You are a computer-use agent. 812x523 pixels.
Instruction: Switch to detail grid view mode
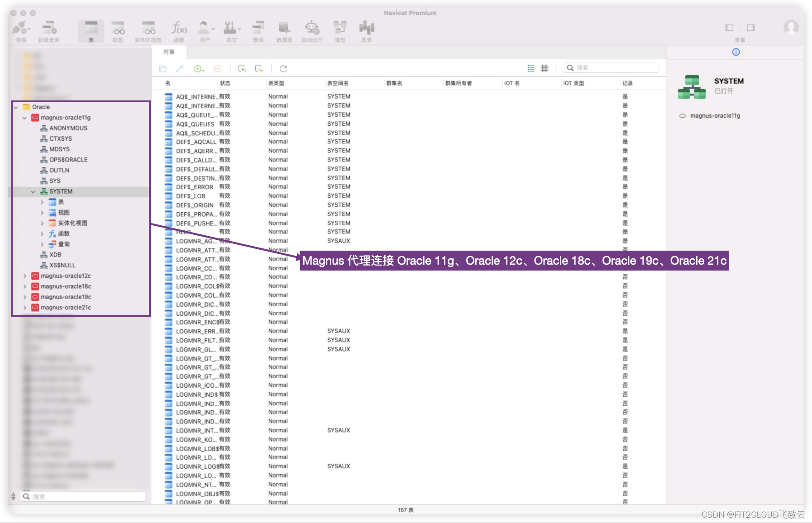[545, 68]
